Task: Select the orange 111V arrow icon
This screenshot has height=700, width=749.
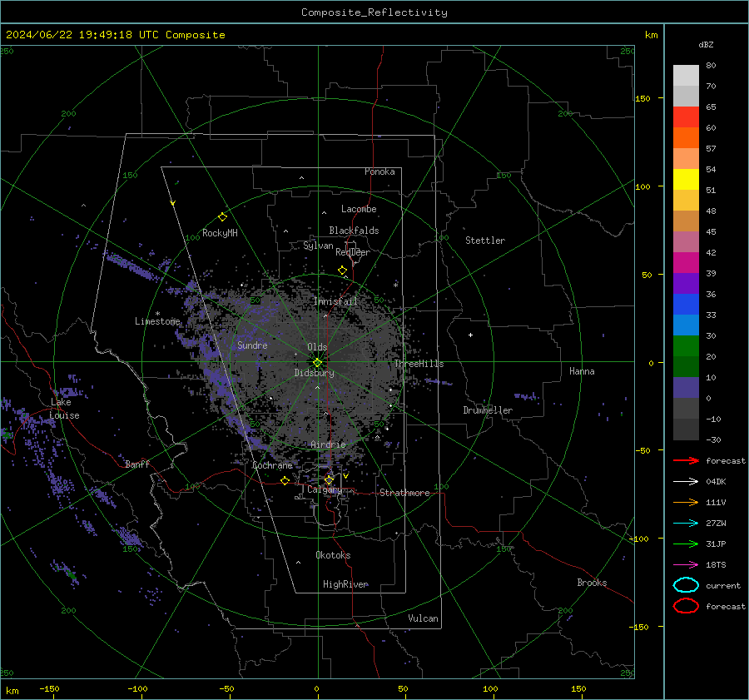Action: (x=686, y=502)
